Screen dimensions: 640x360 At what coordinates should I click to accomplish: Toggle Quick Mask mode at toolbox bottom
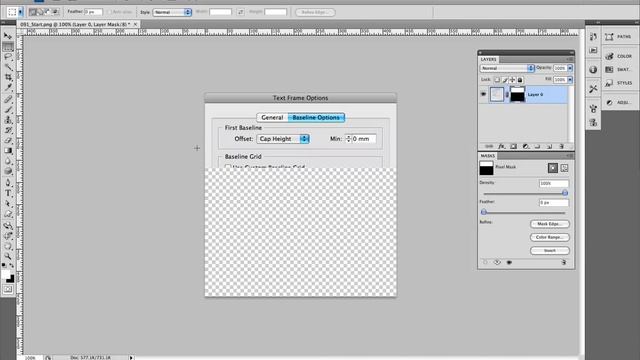(x=8, y=289)
